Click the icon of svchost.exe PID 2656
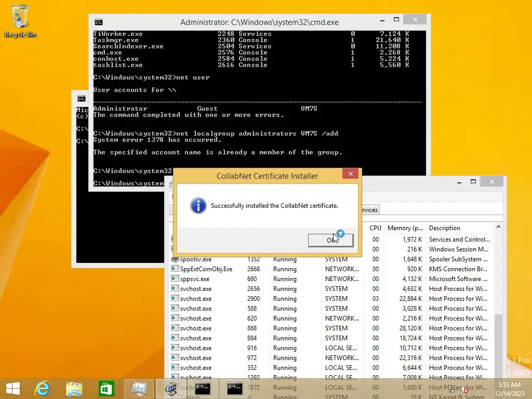 coord(175,289)
